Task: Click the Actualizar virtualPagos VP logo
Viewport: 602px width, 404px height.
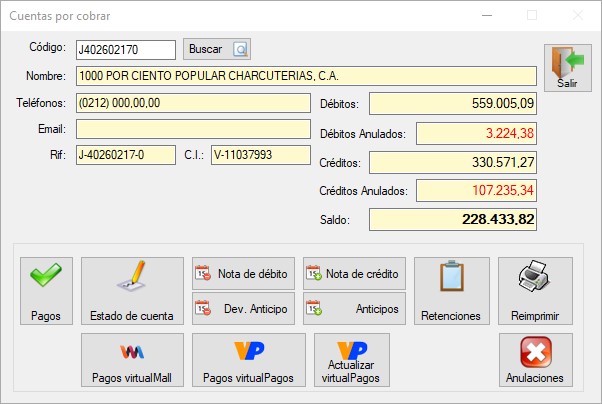Action: (352, 351)
